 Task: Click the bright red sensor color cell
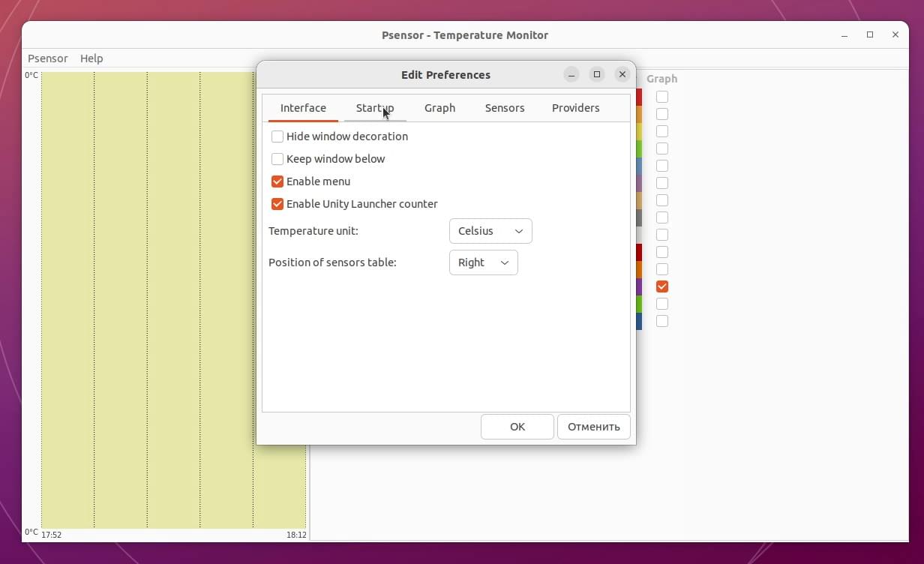point(639,97)
